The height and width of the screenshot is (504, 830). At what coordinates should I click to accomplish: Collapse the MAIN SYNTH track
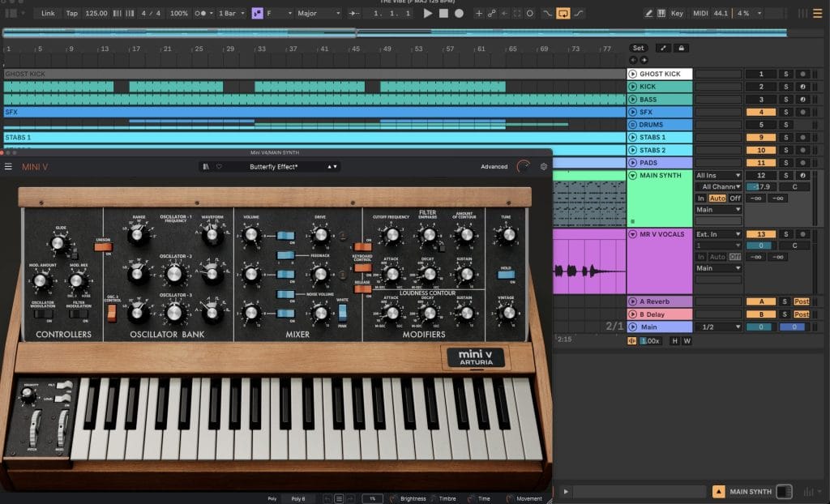coord(632,175)
